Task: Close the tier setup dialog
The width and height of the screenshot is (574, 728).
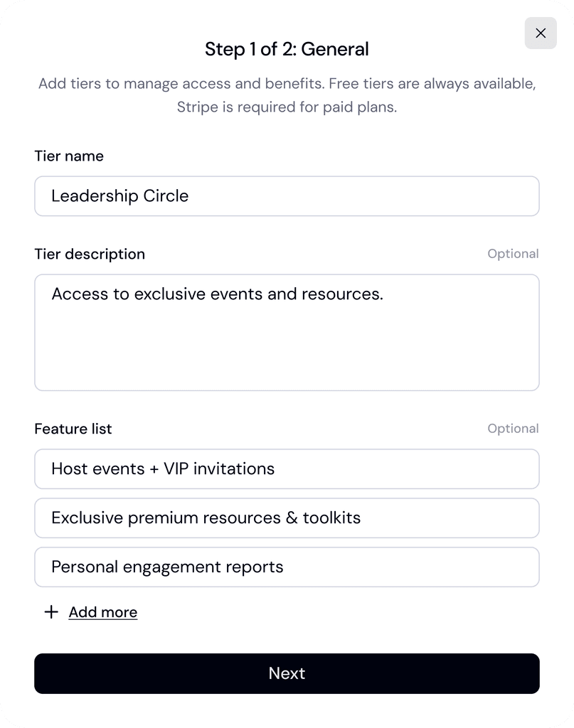Action: tap(541, 33)
